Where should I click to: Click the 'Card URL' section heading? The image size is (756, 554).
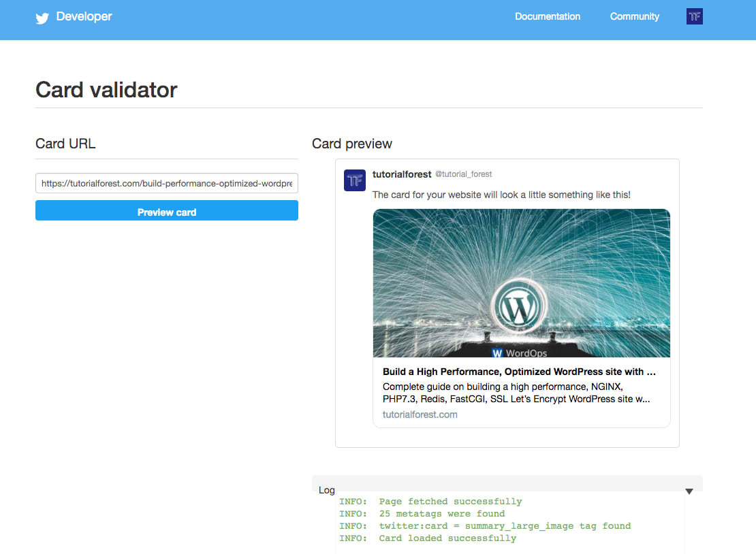(x=65, y=144)
